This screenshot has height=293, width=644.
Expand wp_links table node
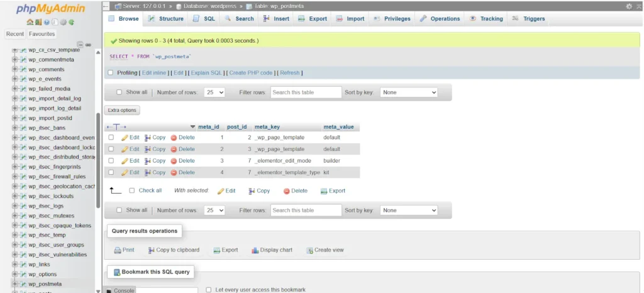[15, 264]
